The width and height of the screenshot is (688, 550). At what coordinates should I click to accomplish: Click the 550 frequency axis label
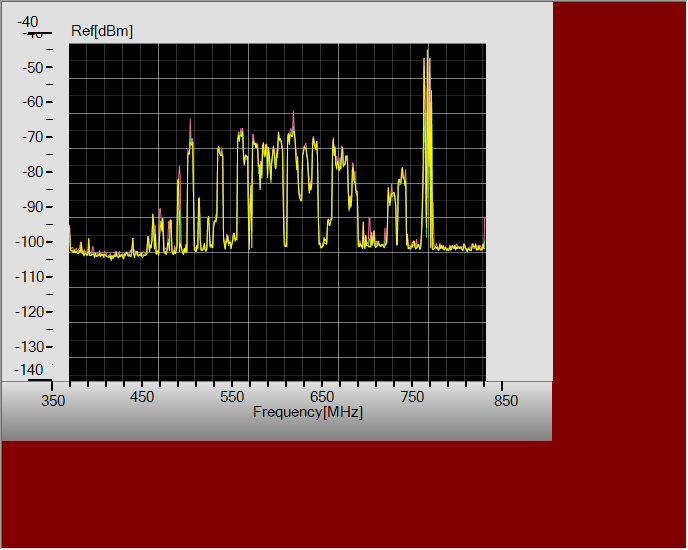[x=232, y=397]
